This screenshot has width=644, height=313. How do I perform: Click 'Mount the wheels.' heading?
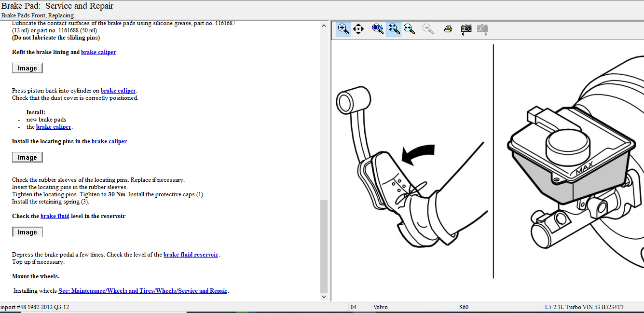36,276
